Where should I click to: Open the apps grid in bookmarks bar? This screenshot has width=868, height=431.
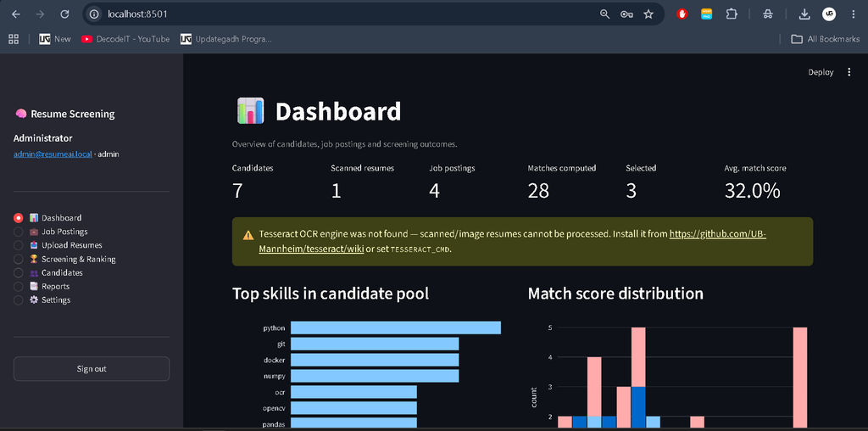point(14,39)
